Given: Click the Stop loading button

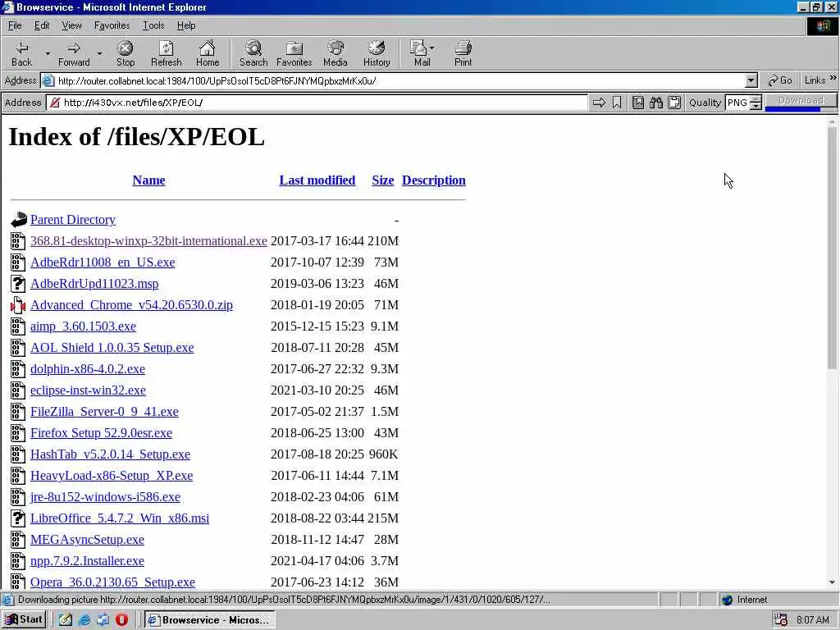Looking at the screenshot, I should tap(126, 54).
